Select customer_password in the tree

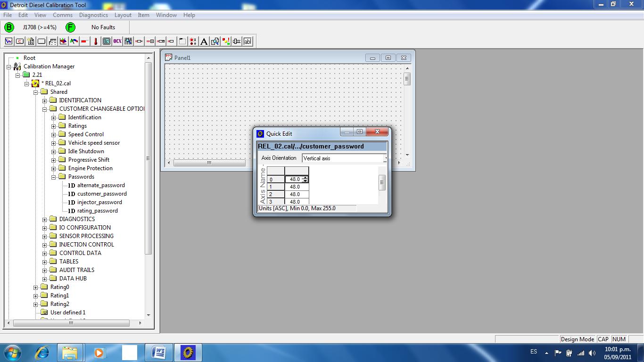[102, 194]
